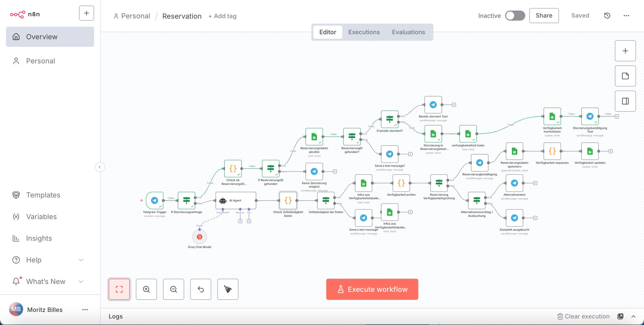Collapse the left sidebar
The image size is (644, 325).
[100, 167]
